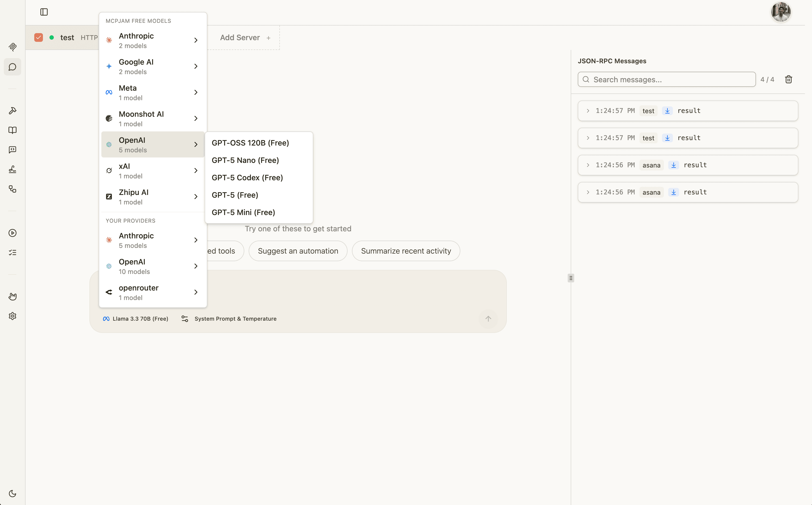This screenshot has height=505, width=812.
Task: Uncheck the test server checkbox
Action: click(x=38, y=37)
